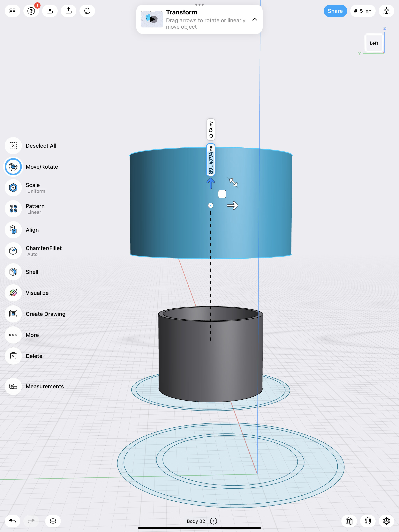Image resolution: width=399 pixels, height=532 pixels.
Task: Click the Share button
Action: pyautogui.click(x=335, y=11)
